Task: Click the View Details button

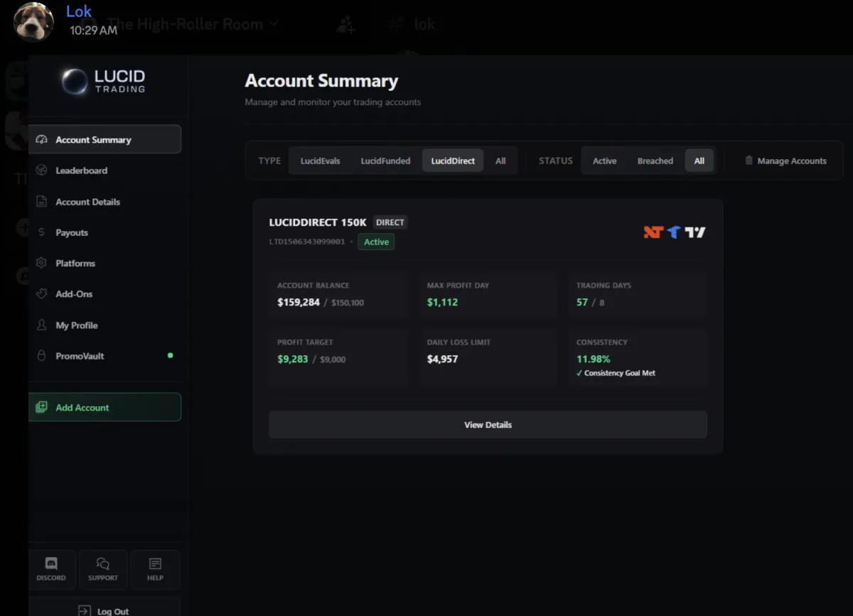Action: click(488, 425)
